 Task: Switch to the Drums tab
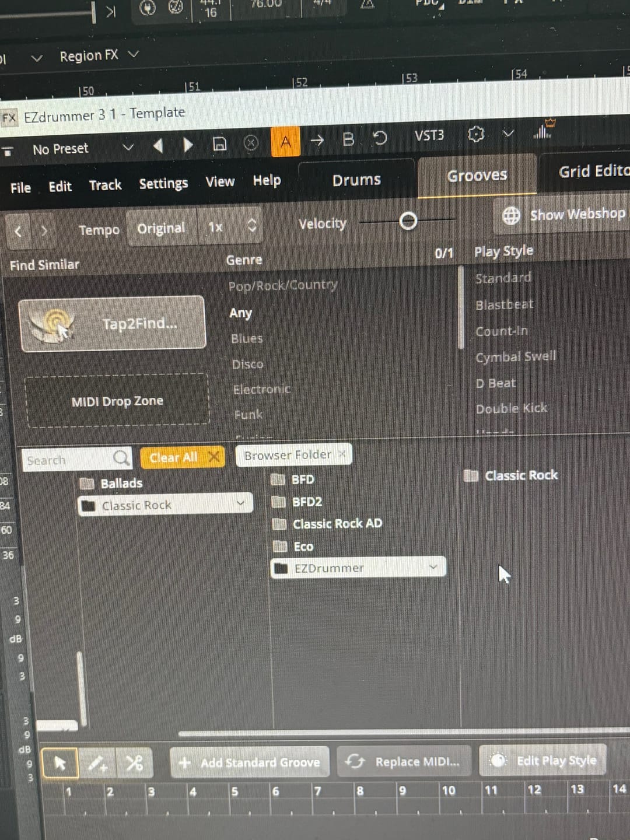356,180
